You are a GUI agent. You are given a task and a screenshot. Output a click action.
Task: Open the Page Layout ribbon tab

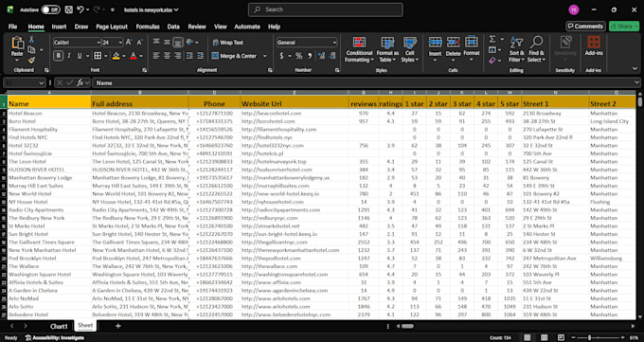coord(112,27)
